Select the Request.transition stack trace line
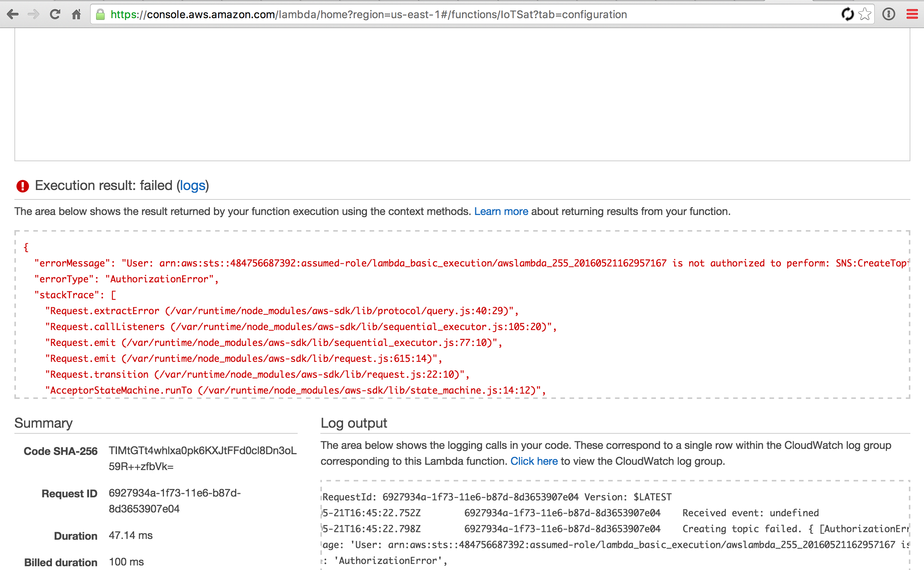This screenshot has width=924, height=570. 257,374
